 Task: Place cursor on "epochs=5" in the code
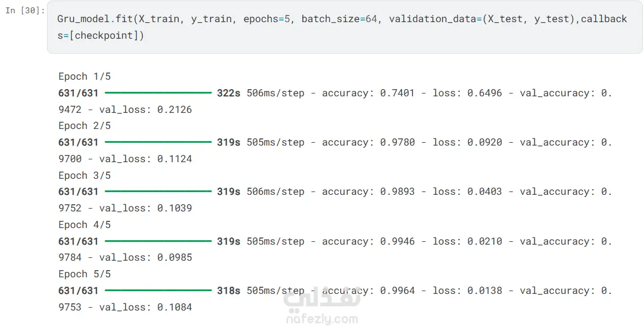click(267, 19)
